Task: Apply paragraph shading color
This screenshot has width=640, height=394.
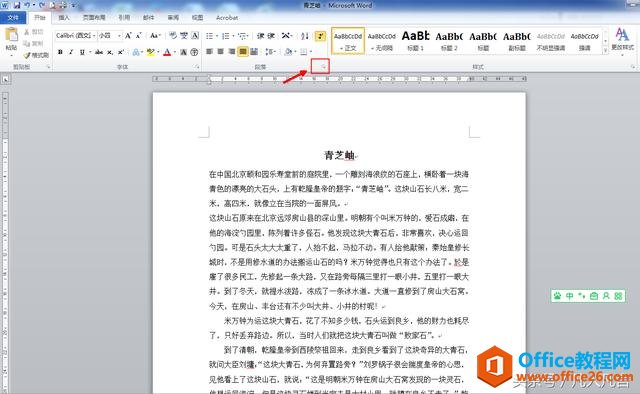Action: click(288, 52)
